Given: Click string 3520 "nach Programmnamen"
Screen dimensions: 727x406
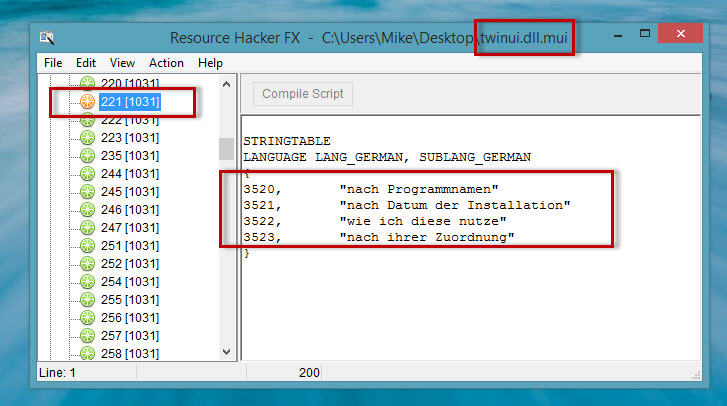Looking at the screenshot, I should point(371,189).
